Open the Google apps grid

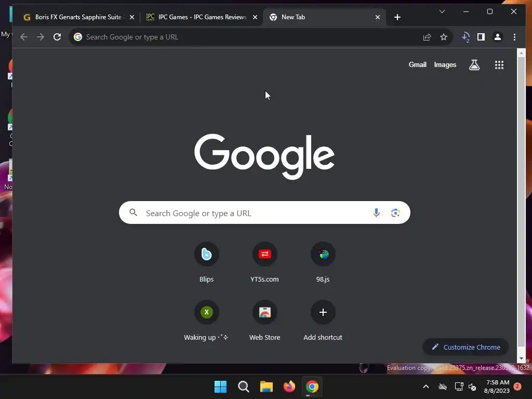(499, 65)
